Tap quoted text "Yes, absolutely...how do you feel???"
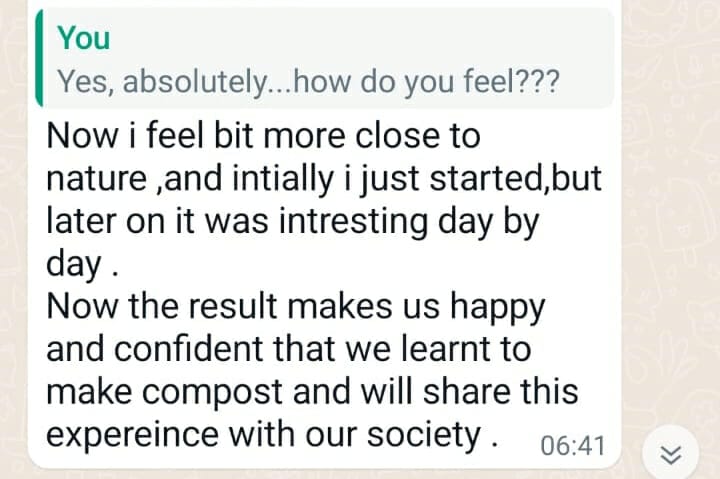Viewport: 720px width, 479px height. [x=308, y=83]
